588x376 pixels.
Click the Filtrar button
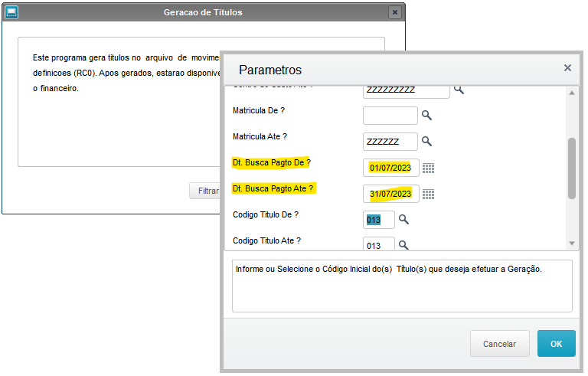tap(205, 191)
